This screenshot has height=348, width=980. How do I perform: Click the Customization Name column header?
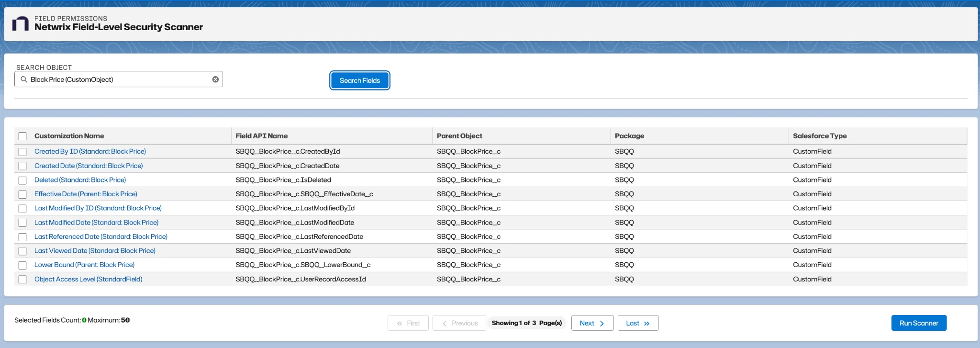click(69, 136)
